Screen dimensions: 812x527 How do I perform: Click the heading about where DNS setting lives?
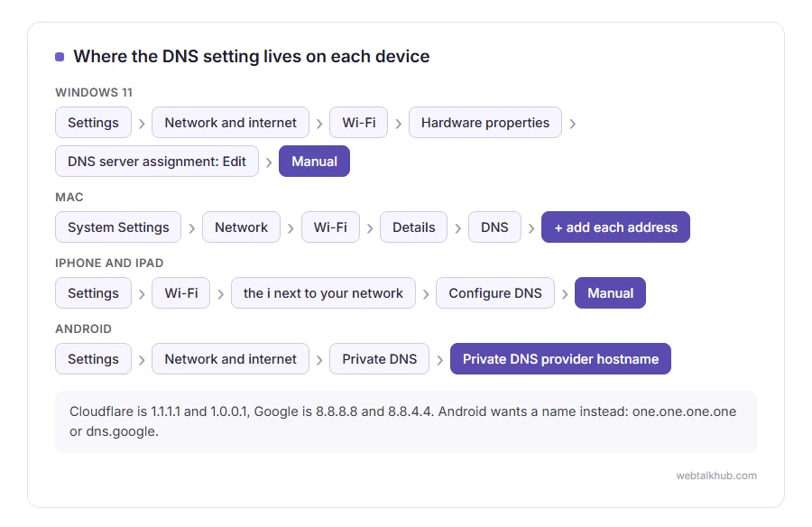tap(252, 56)
